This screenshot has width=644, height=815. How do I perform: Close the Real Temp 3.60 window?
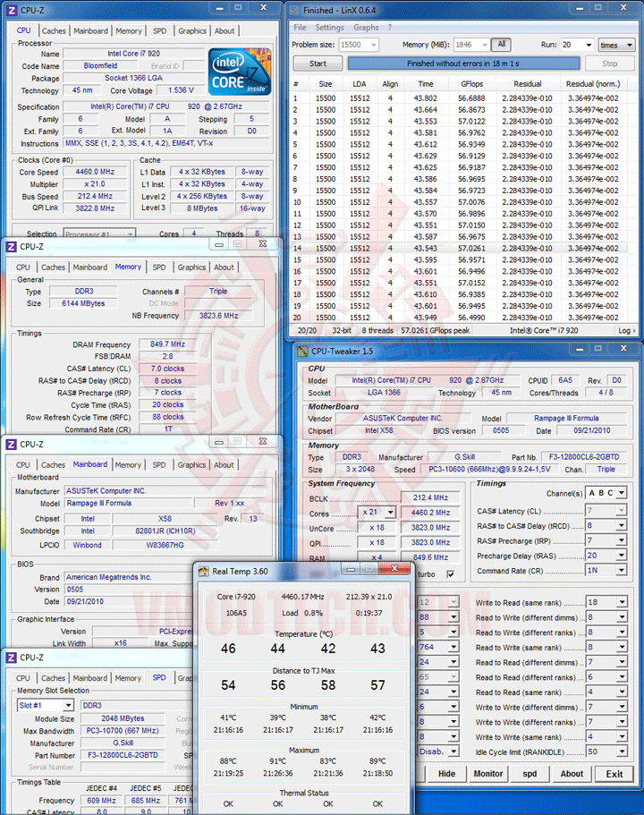(x=394, y=569)
